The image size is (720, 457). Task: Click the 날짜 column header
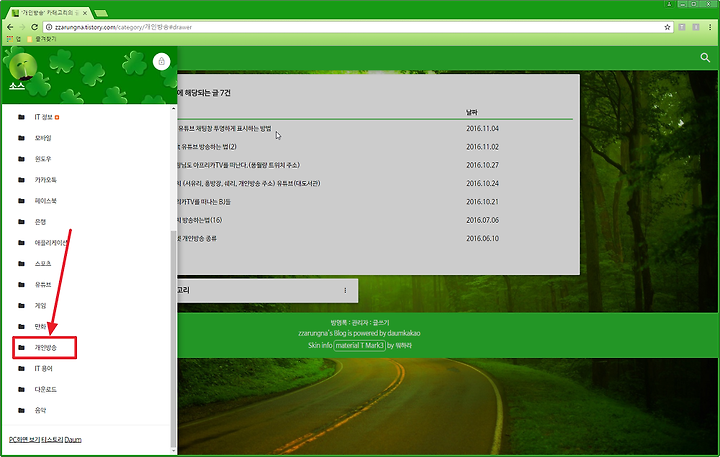coord(472,112)
